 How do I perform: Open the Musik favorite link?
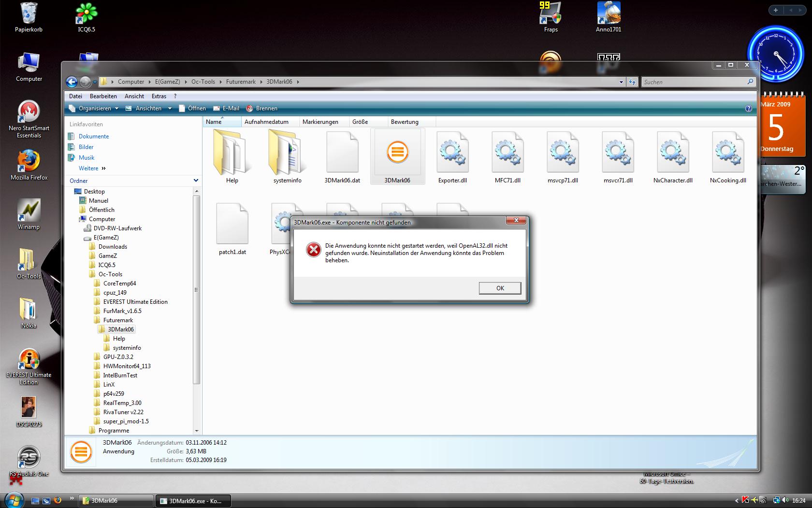point(87,158)
